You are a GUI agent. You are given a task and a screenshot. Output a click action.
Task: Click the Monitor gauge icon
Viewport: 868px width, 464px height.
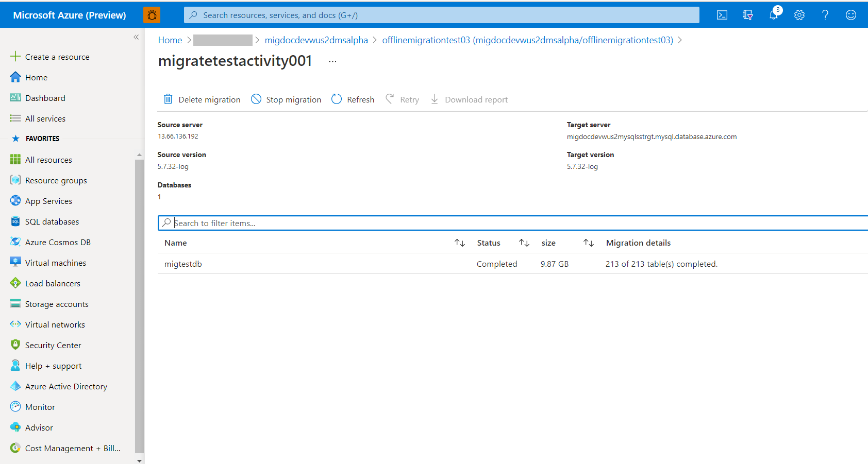(x=15, y=407)
